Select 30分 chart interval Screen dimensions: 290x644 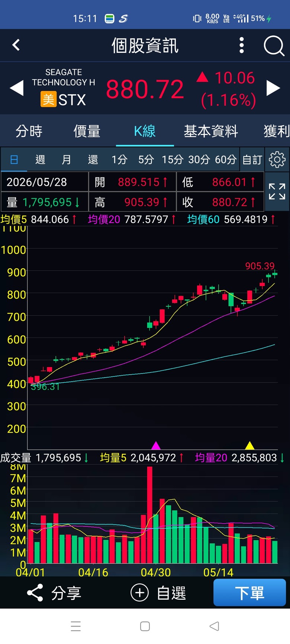tap(199, 159)
